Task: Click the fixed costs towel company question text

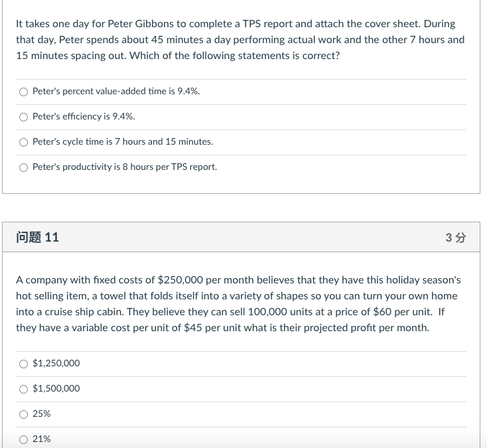Action: (x=239, y=303)
